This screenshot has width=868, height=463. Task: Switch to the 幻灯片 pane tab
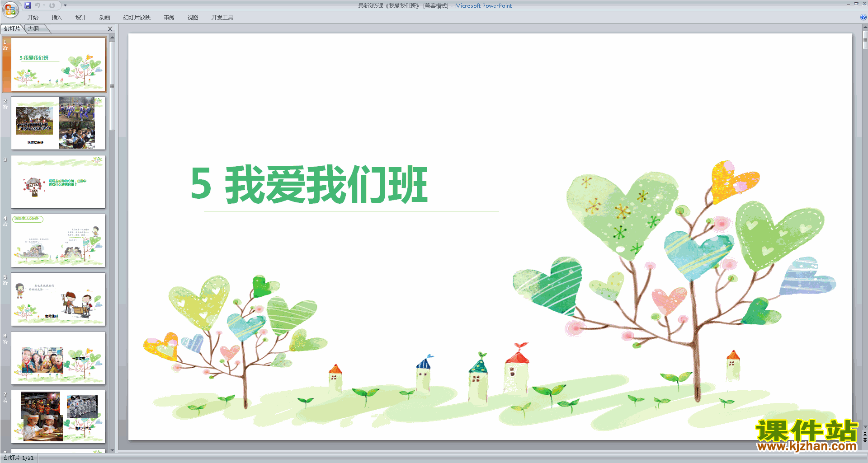tap(12, 29)
